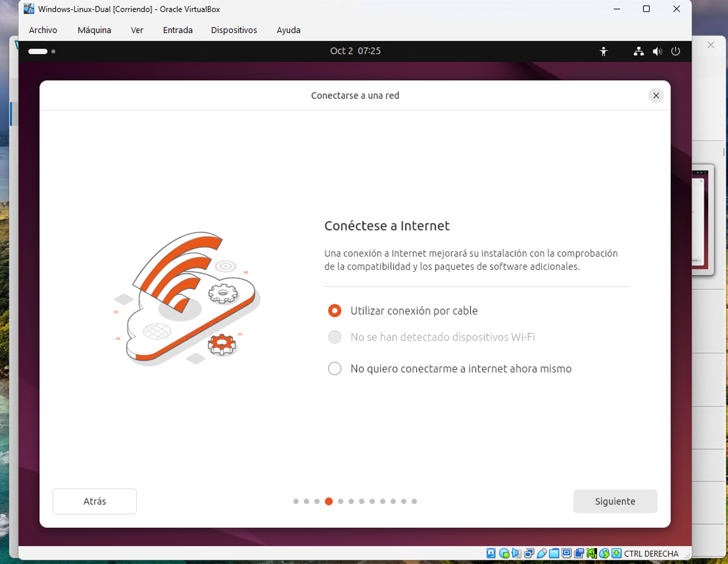The height and width of the screenshot is (564, 728).
Task: Click the VirtualBox app icon in title bar
Action: pyautogui.click(x=29, y=9)
